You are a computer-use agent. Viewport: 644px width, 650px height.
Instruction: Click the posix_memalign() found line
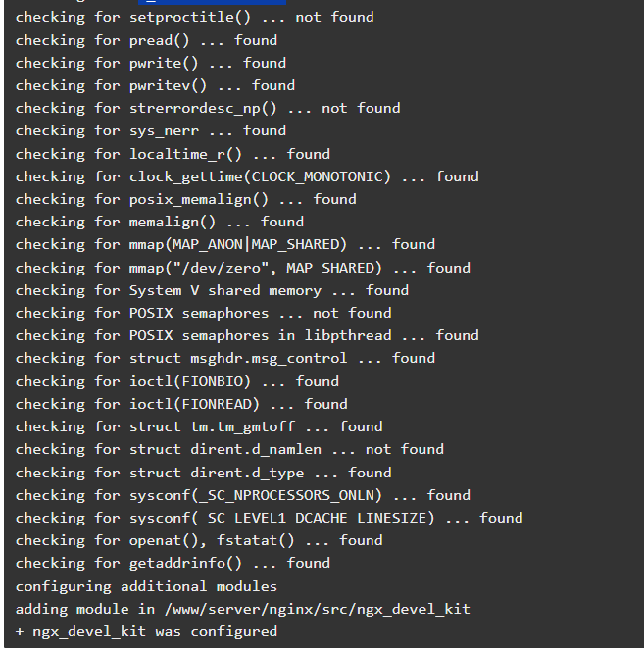(x=185, y=200)
